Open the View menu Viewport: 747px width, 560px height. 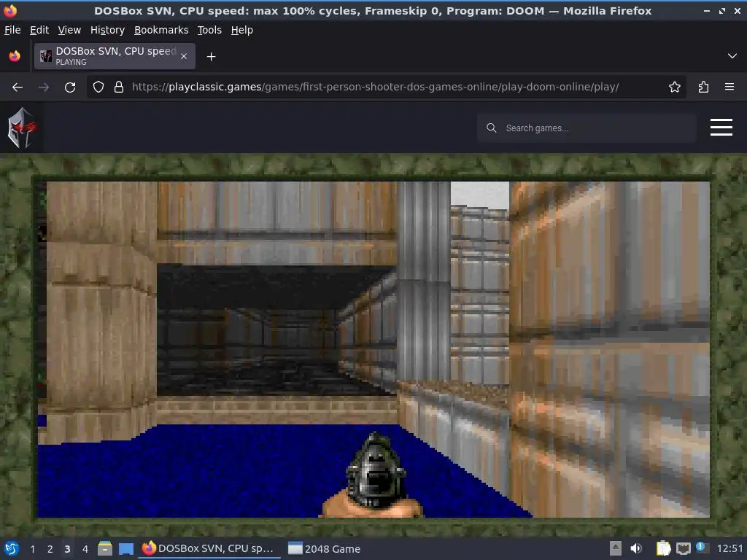point(69,30)
